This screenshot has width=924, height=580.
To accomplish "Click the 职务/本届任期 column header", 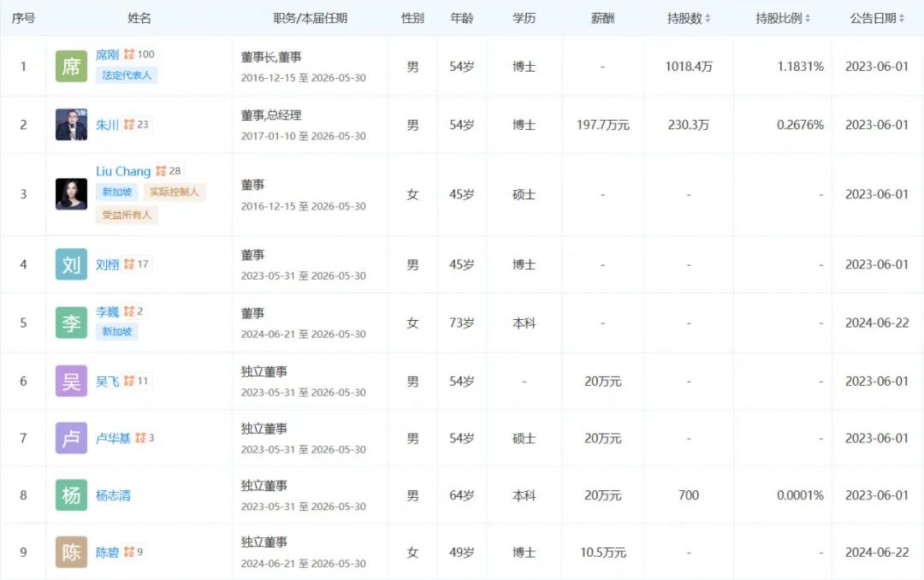I will 310,18.
